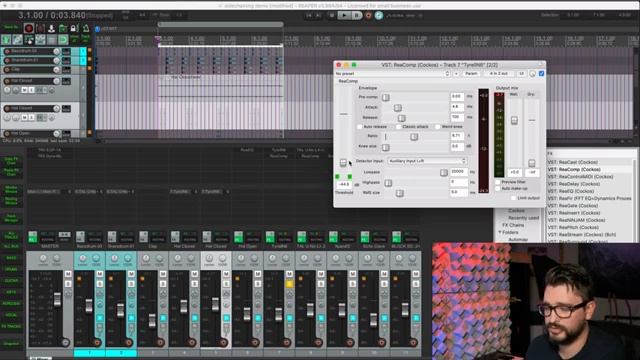Click the transport Stop button
This screenshot has height=360, width=640.
(x=332, y=15)
